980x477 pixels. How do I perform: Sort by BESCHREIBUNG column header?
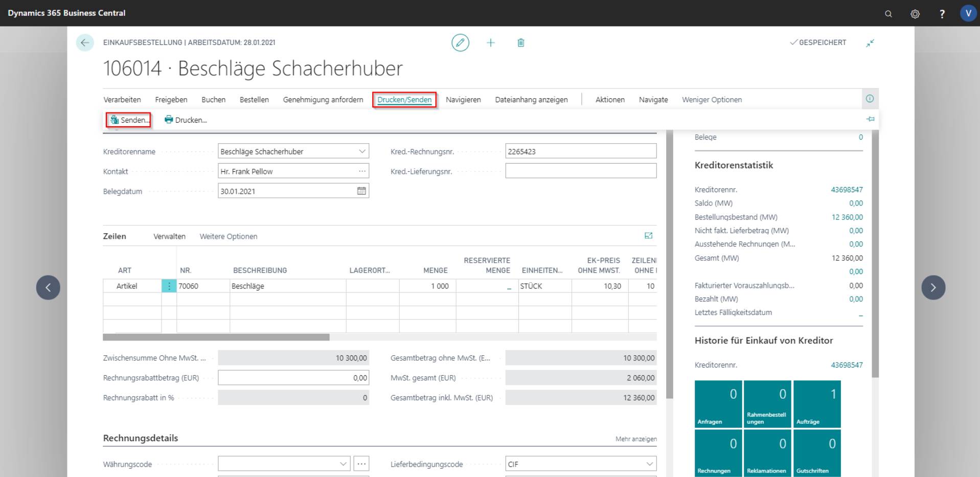pyautogui.click(x=260, y=270)
